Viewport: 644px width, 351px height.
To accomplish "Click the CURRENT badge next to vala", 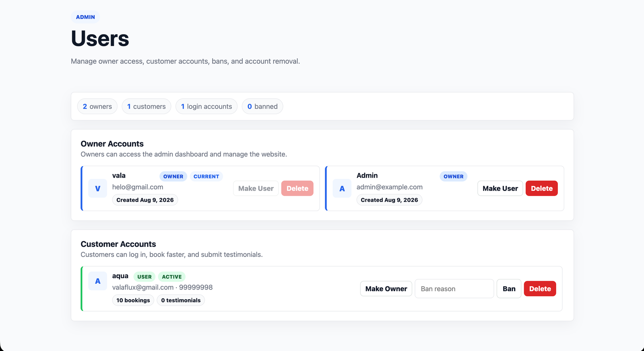I will pyautogui.click(x=206, y=176).
